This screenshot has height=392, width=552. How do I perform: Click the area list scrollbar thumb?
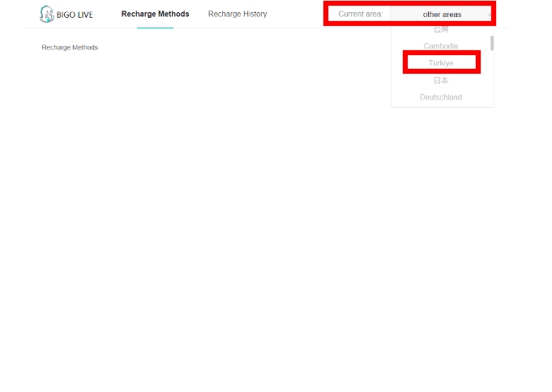492,42
